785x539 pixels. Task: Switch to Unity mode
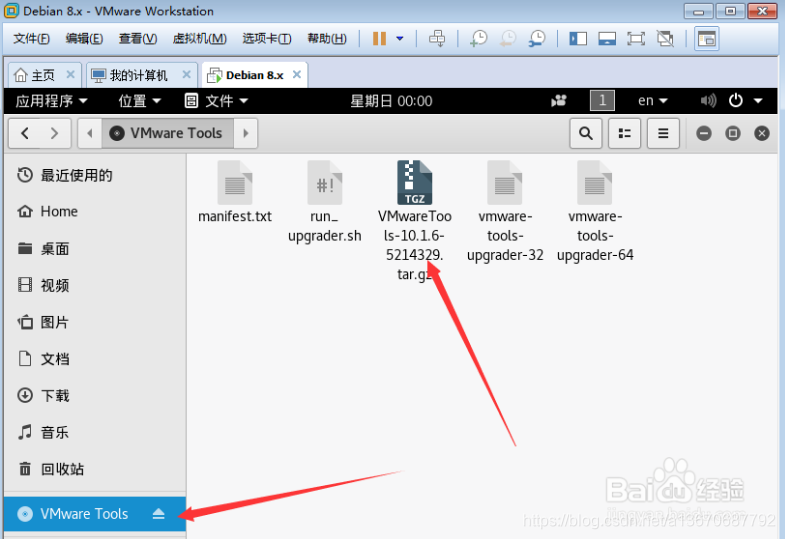click(x=665, y=39)
